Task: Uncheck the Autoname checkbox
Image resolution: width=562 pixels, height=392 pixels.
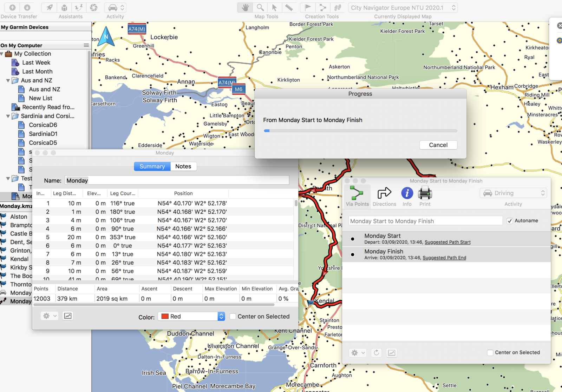Action: click(510, 221)
